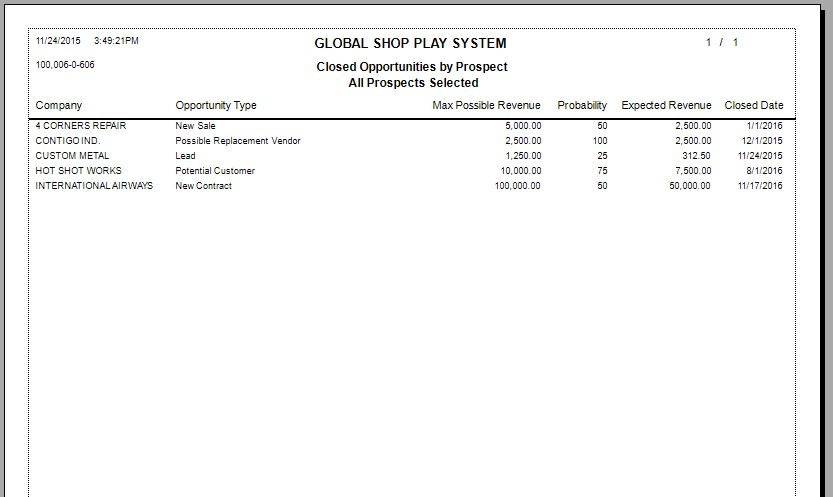Viewport: 833px width, 497px height.
Task: Select the report ID 100,006-0-606
Action: coord(65,65)
